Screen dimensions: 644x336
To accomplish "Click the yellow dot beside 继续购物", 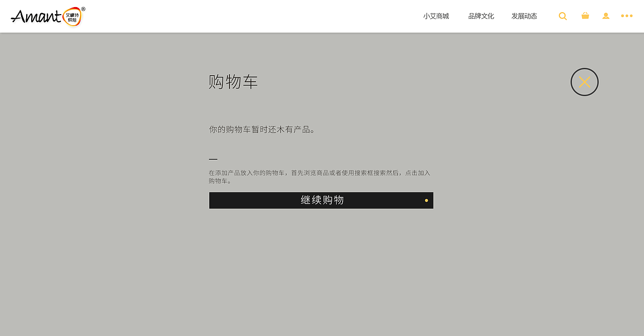I will [x=426, y=200].
